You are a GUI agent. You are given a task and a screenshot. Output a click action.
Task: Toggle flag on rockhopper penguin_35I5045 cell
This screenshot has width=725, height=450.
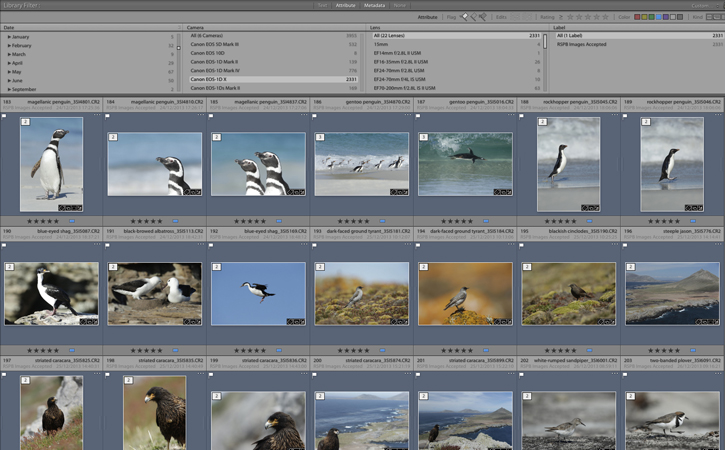[523, 116]
